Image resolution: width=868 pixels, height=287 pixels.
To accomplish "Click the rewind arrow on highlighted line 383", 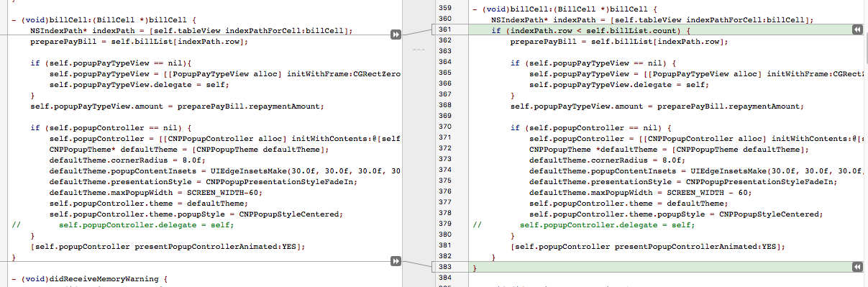I will 856,266.
